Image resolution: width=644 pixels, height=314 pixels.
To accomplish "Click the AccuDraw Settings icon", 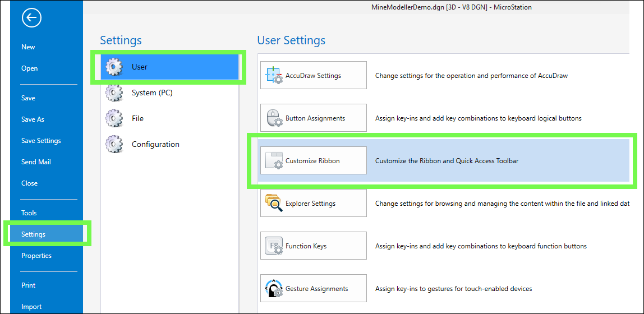I will [274, 76].
